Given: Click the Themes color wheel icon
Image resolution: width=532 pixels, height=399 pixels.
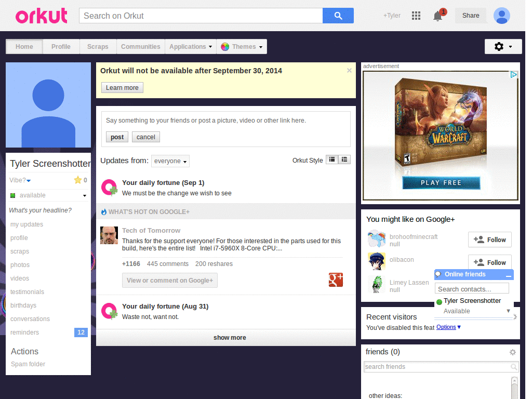Looking at the screenshot, I should coord(224,47).
